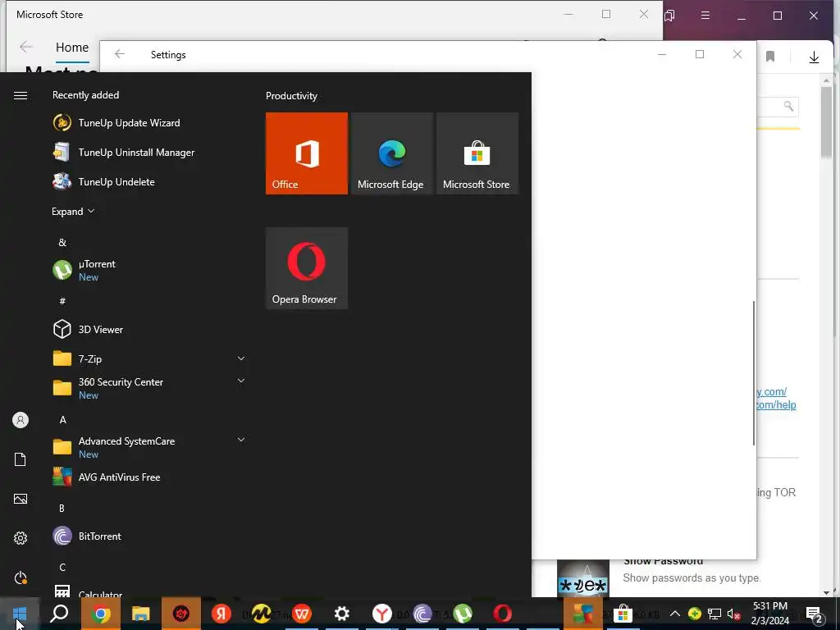Click the Power button in Start sidebar
The width and height of the screenshot is (840, 630).
click(x=21, y=577)
